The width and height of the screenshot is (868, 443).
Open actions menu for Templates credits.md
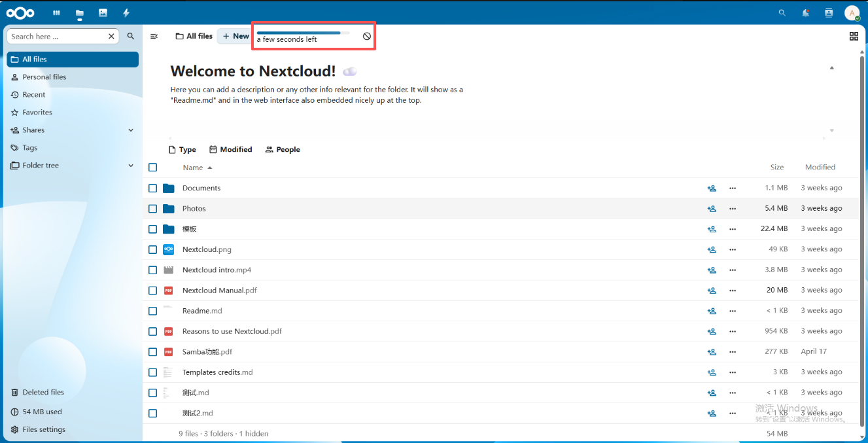(733, 372)
